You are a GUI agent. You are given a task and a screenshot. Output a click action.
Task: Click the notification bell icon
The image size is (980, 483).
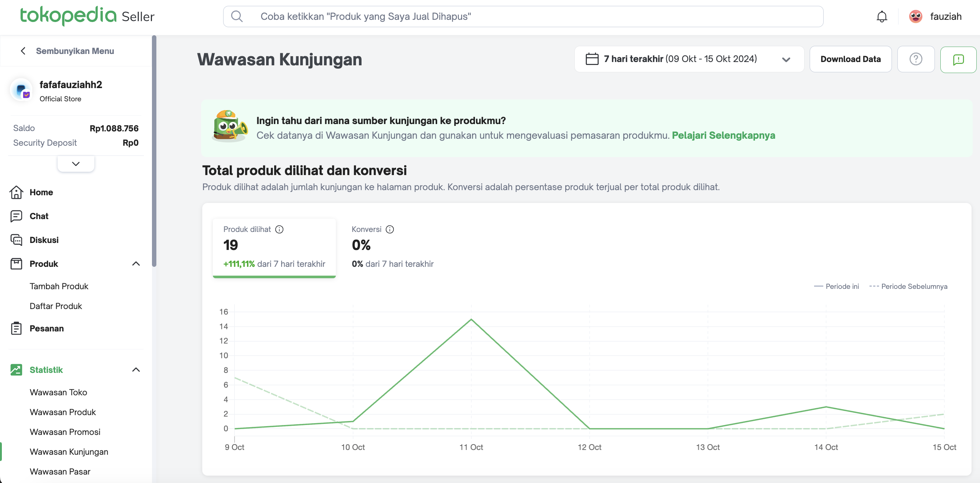pos(882,17)
